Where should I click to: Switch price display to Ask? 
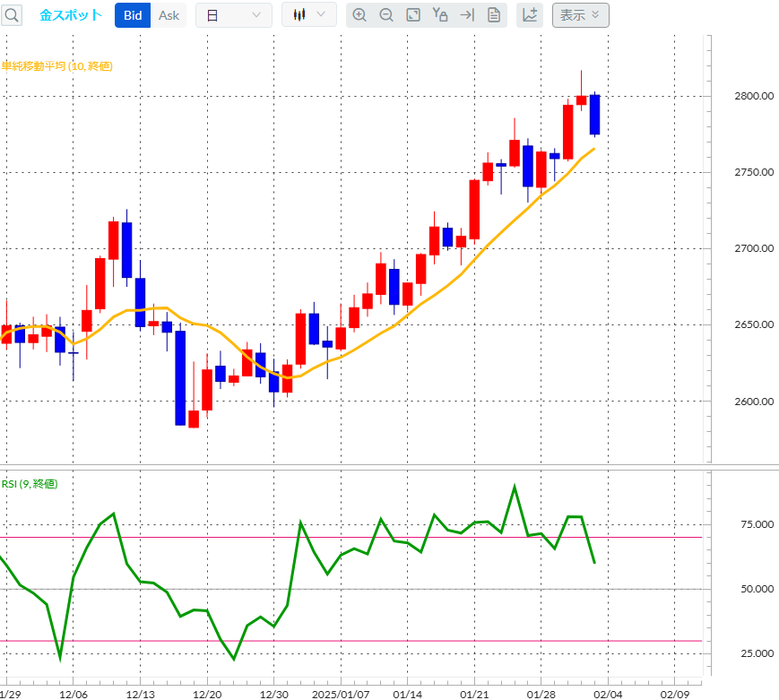(169, 15)
